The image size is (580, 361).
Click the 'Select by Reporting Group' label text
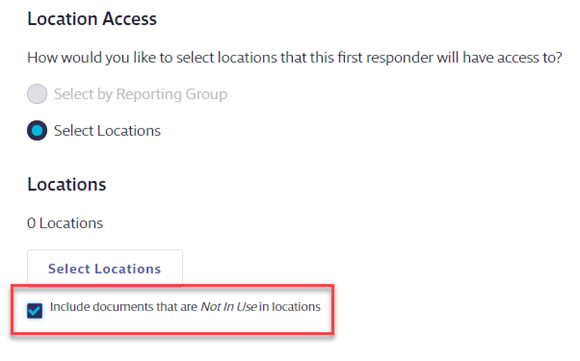[x=141, y=94]
